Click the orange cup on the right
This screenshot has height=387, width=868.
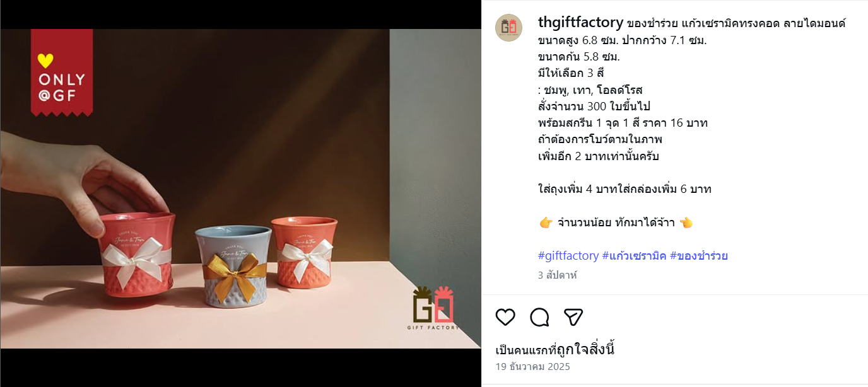point(304,250)
